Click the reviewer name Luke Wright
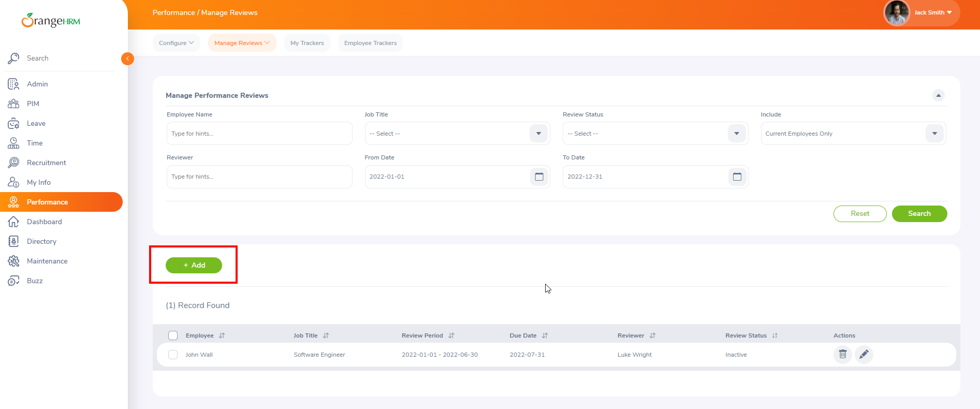This screenshot has width=980, height=409. coord(635,355)
